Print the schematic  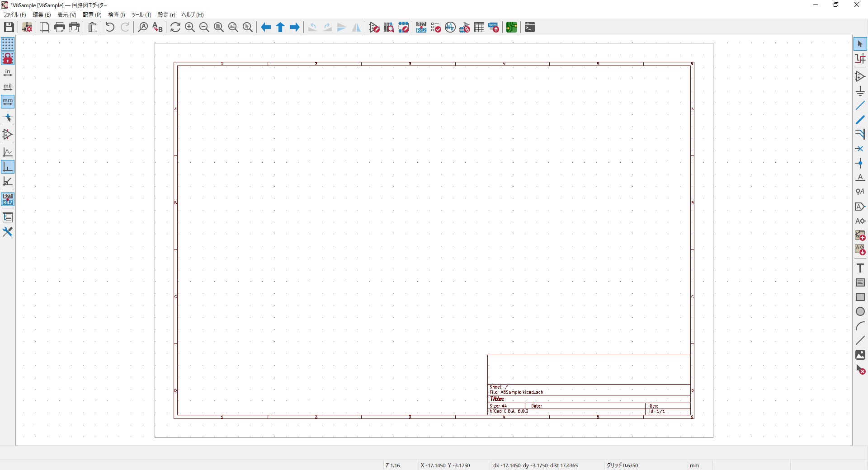(59, 27)
